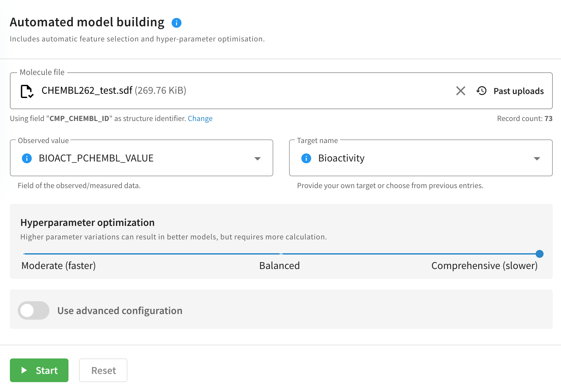Enable Use advanced configuration switch
This screenshot has height=392, width=561.
pos(34,310)
